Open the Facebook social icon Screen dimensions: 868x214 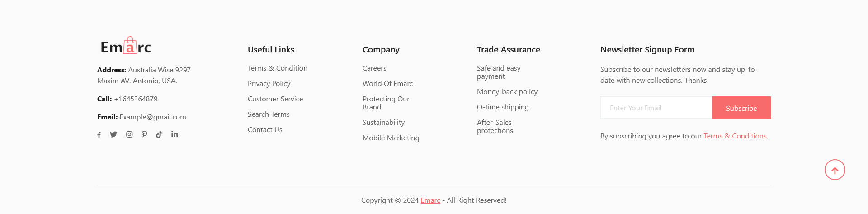(x=99, y=135)
